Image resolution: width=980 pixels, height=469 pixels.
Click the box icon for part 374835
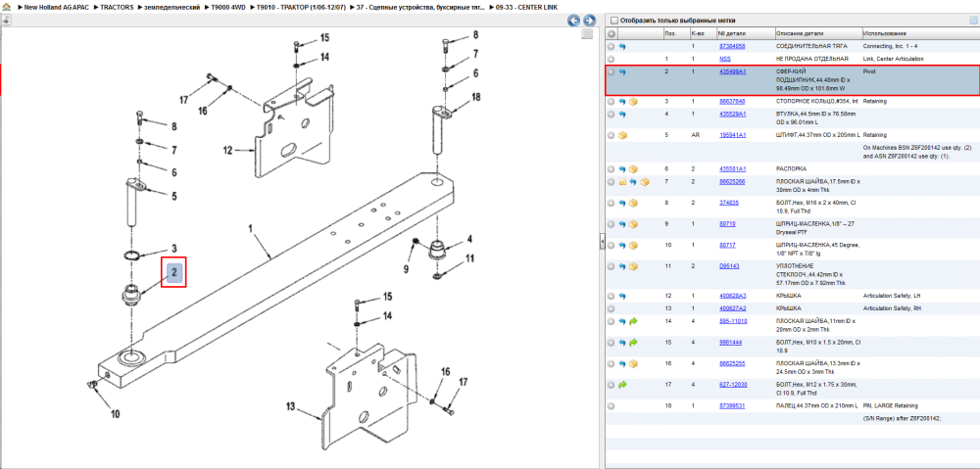pyautogui.click(x=633, y=203)
